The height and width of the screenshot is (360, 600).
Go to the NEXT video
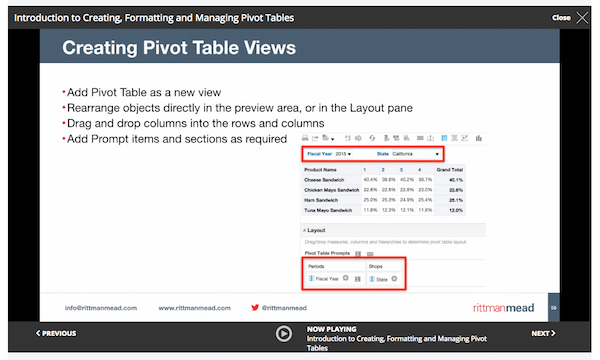(543, 333)
